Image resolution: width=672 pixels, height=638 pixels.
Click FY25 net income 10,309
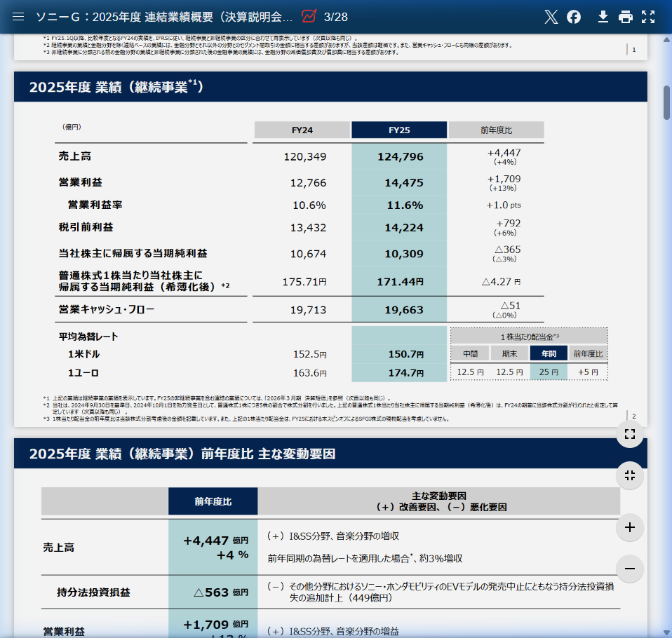pyautogui.click(x=404, y=254)
